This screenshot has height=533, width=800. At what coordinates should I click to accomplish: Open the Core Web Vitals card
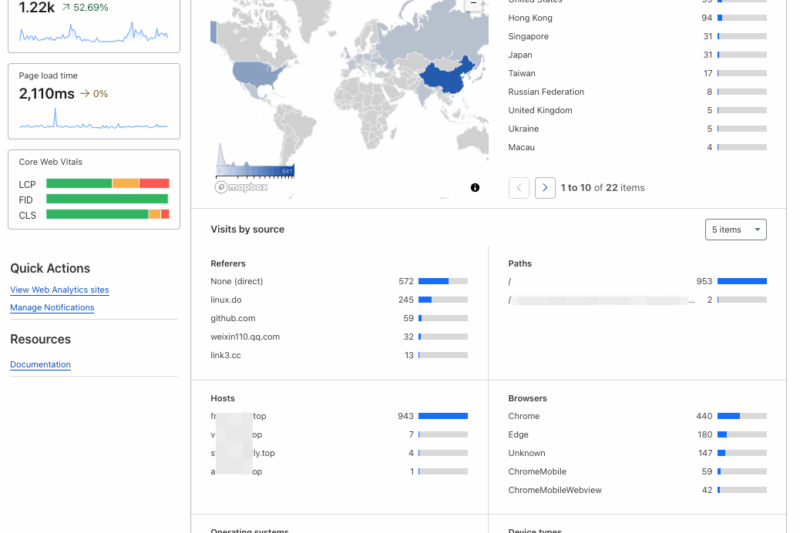coord(94,189)
